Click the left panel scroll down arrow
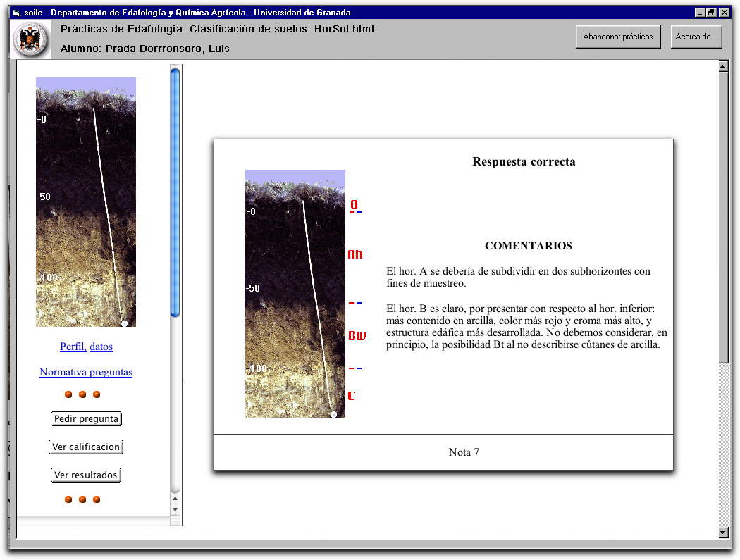 175,509
